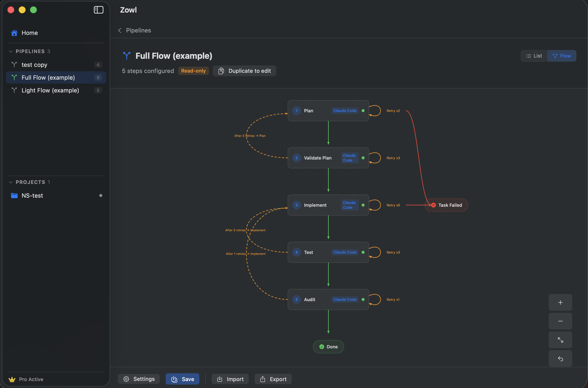This screenshot has height=388, width=588.
Task: Click the Save button
Action: tap(182, 379)
